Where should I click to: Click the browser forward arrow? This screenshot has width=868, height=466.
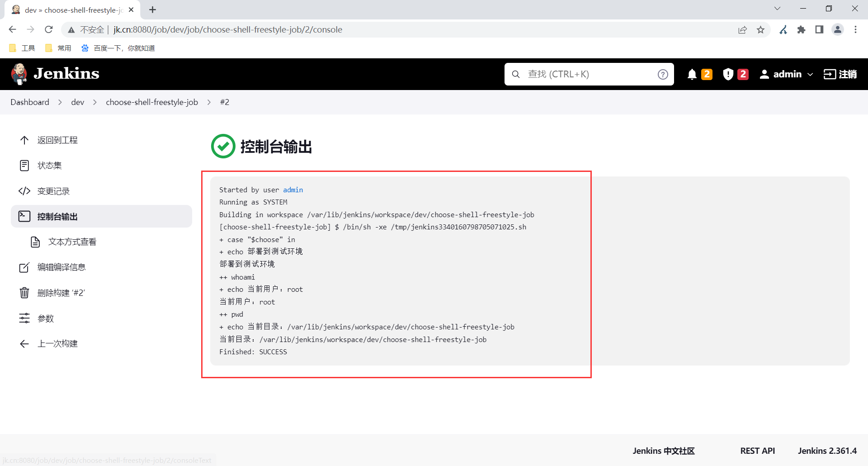click(x=31, y=29)
